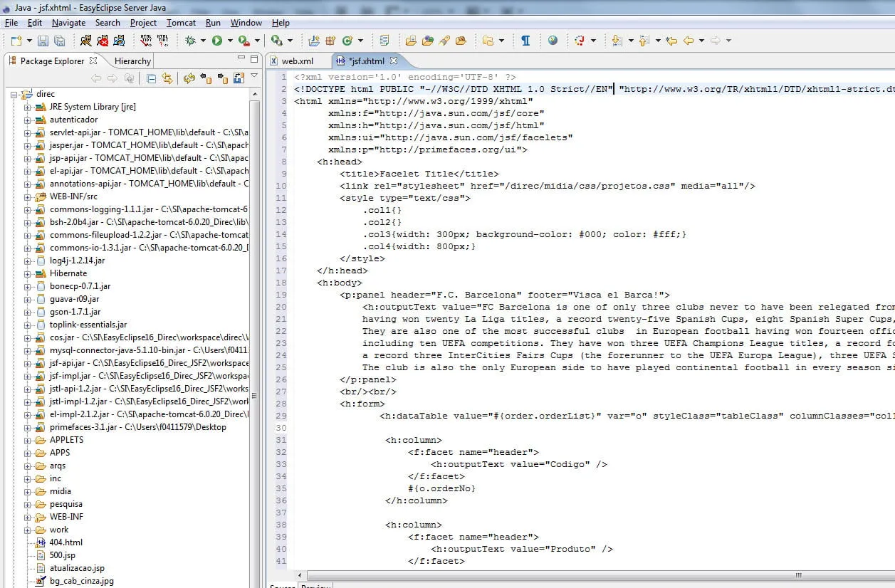
Task: Toggle Link with Editor in Package Explorer
Action: tap(167, 78)
